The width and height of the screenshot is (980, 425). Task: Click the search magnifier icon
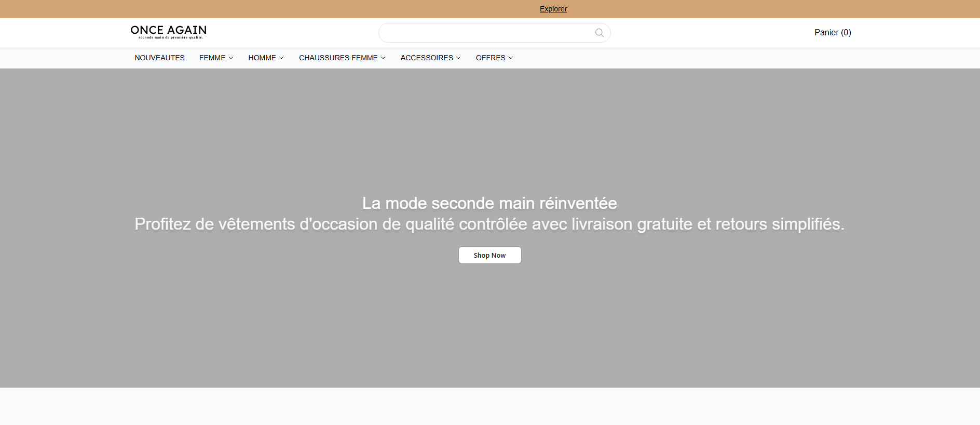tap(599, 33)
